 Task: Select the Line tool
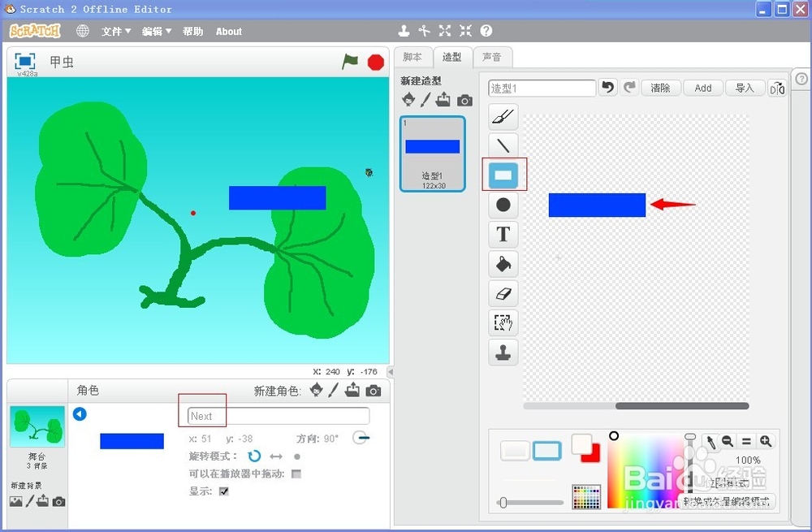pos(503,145)
